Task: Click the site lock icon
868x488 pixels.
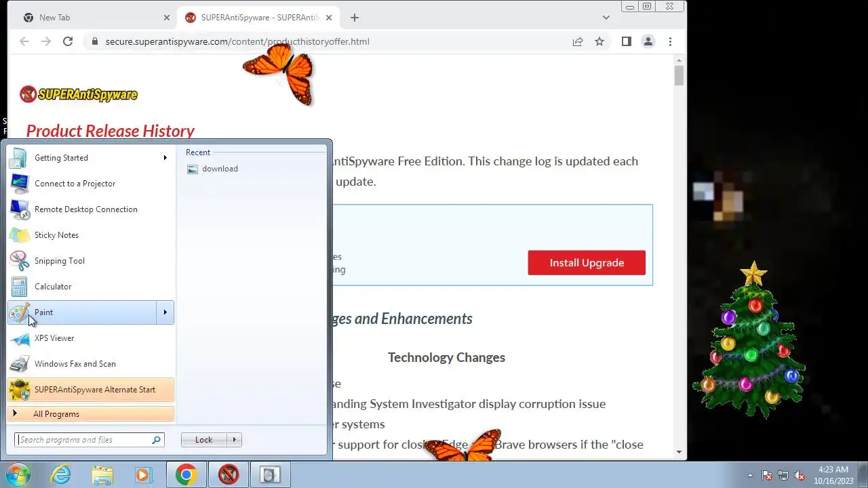Action: [x=94, y=41]
